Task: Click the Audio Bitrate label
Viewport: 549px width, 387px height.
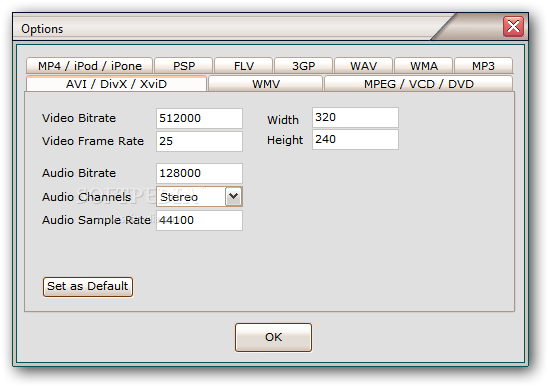Action: click(x=79, y=173)
